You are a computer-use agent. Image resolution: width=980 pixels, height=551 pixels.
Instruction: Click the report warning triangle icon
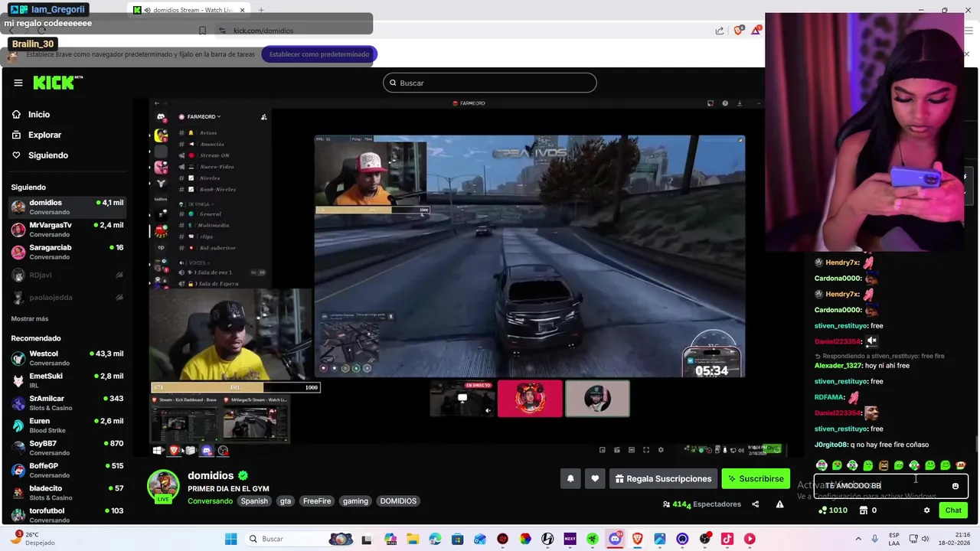(779, 504)
